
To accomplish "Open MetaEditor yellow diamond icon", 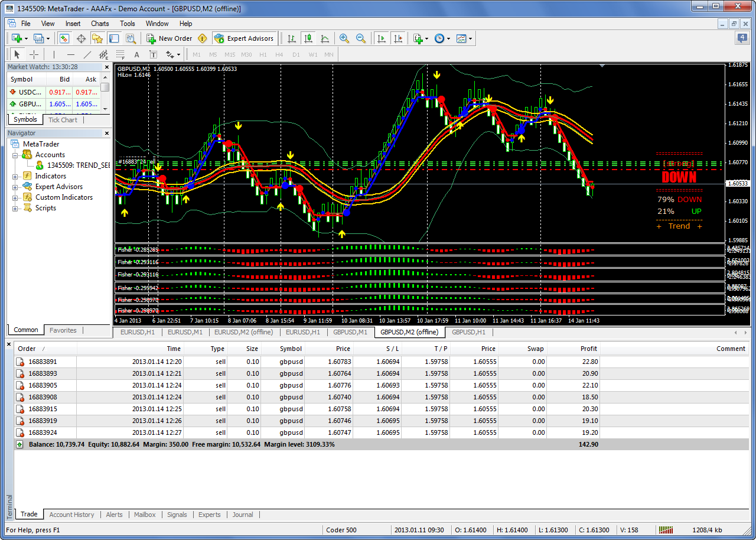I will [x=203, y=38].
